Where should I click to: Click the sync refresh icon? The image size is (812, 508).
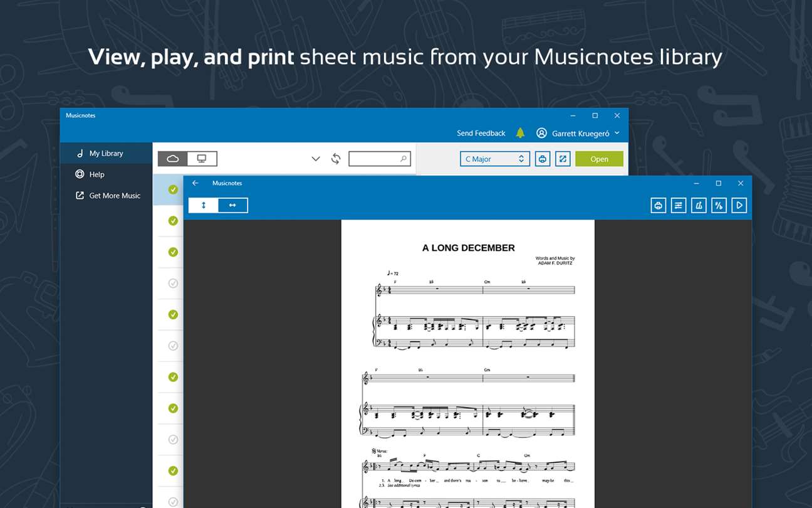pos(336,159)
